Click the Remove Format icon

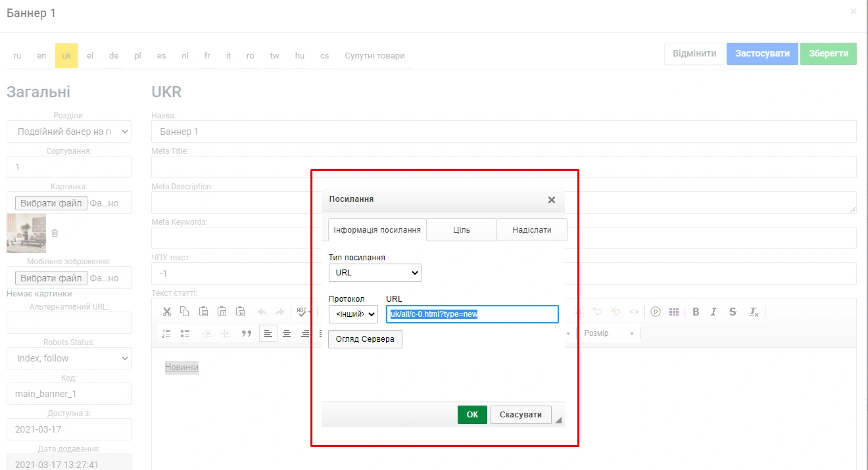[754, 312]
